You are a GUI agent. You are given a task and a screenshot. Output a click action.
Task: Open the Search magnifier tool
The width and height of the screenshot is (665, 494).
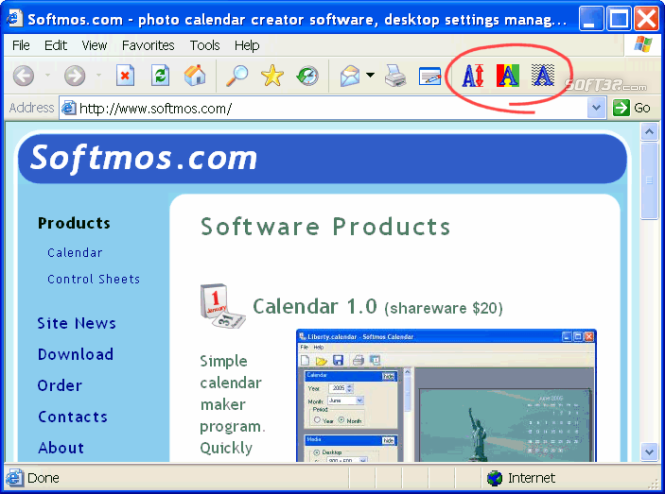pos(237,76)
